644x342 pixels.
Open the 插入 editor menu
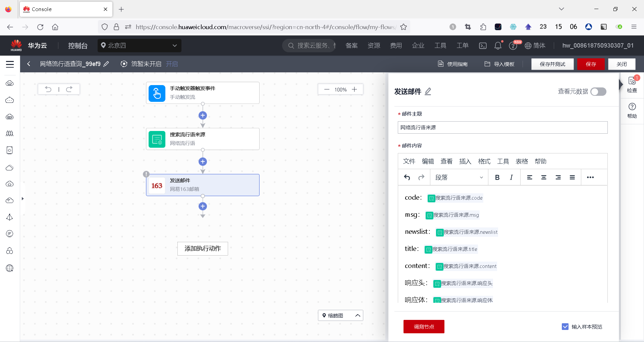(x=465, y=161)
